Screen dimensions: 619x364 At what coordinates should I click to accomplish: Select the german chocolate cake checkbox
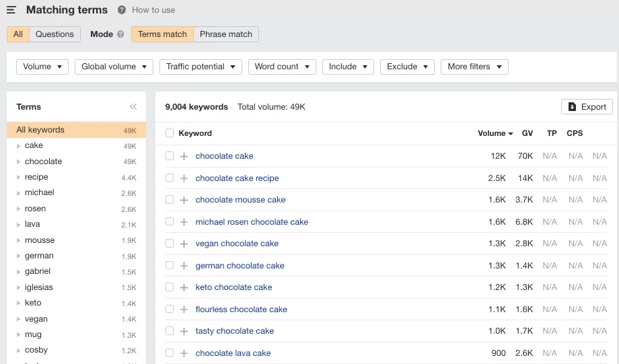170,266
